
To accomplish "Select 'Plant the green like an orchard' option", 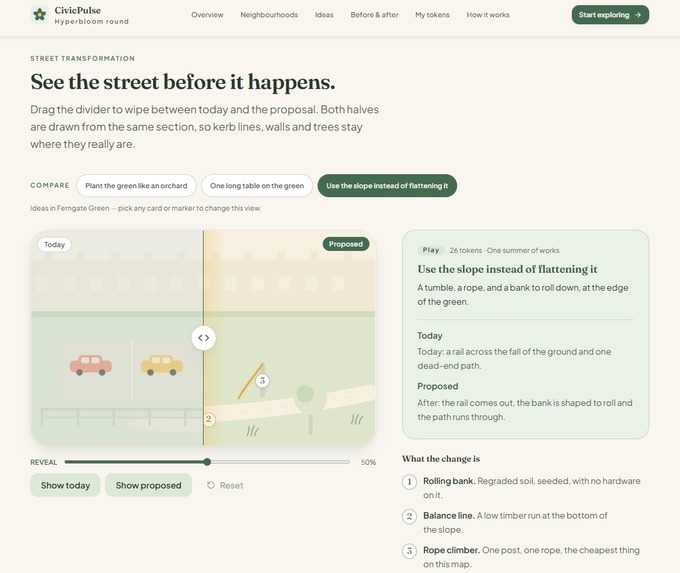I will tap(136, 186).
